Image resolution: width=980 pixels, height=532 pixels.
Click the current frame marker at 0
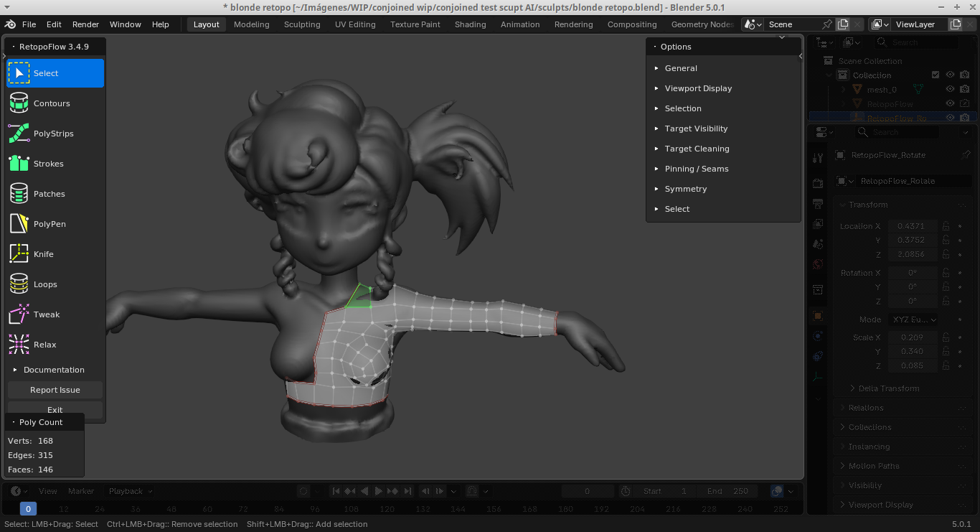pos(28,509)
